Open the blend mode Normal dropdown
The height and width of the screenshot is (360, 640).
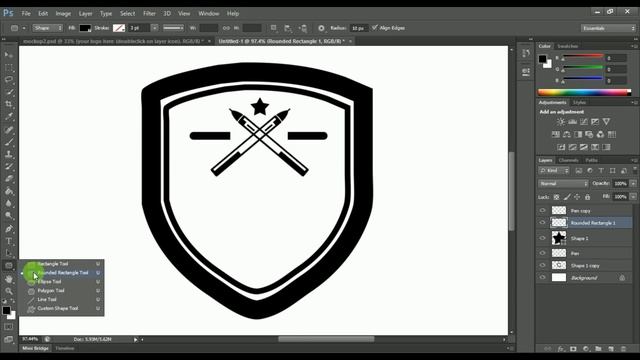click(563, 184)
